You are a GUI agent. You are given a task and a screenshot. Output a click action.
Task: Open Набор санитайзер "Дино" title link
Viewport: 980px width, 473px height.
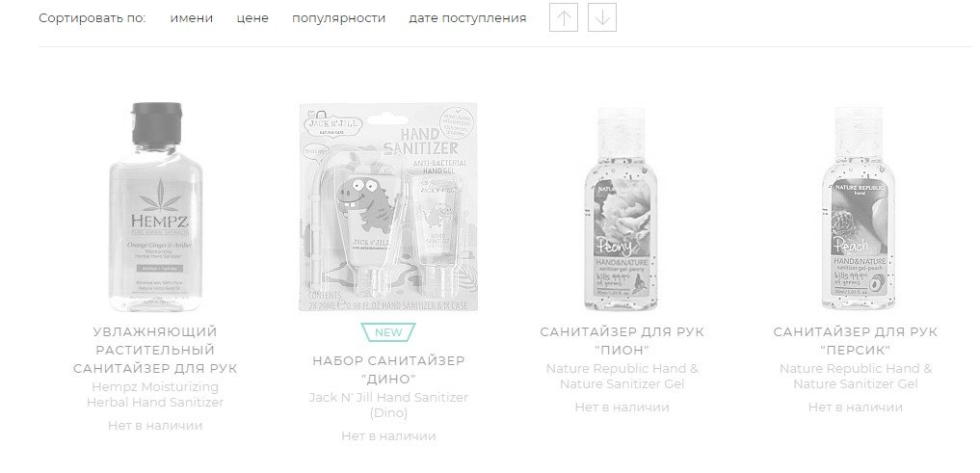coord(388,370)
